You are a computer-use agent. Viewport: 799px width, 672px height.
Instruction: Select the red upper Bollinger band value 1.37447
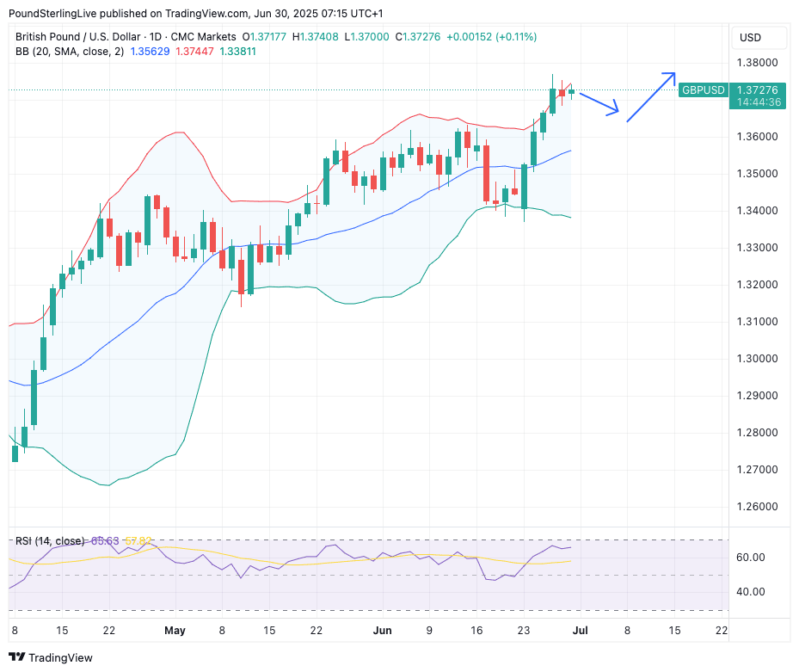[x=195, y=52]
